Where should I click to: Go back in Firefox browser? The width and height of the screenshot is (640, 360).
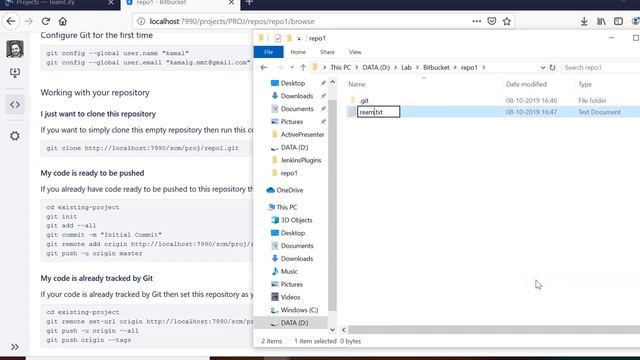click(11, 21)
